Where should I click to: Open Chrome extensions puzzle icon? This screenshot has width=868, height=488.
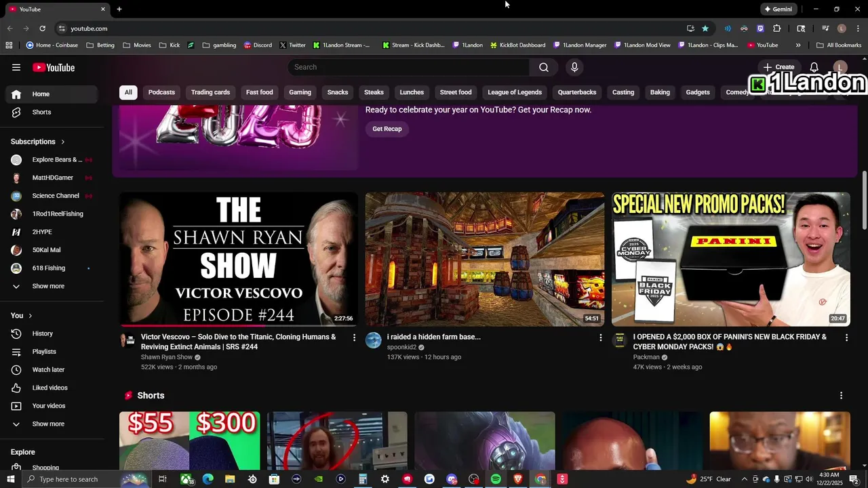(x=777, y=28)
